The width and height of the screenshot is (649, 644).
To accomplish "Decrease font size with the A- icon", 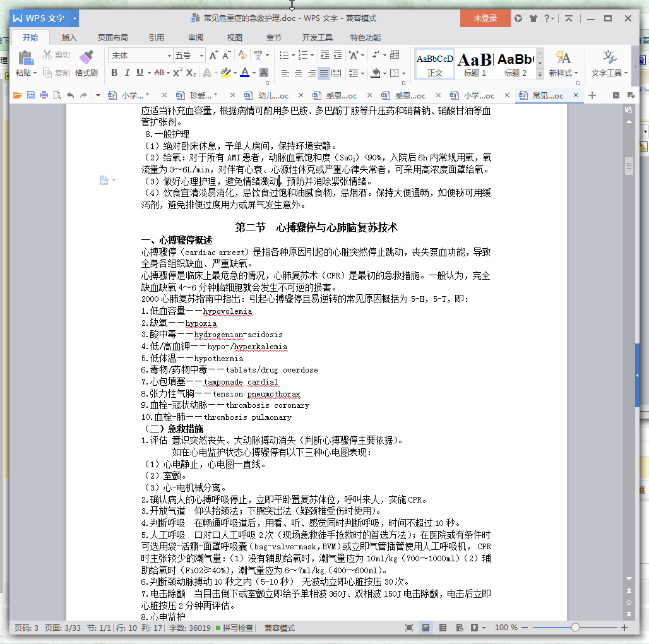I will 226,55.
